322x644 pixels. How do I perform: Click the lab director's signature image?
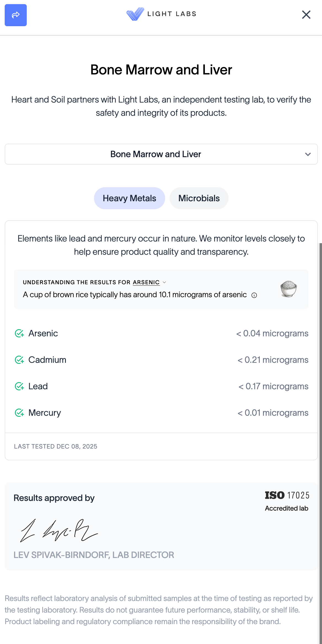click(x=59, y=531)
